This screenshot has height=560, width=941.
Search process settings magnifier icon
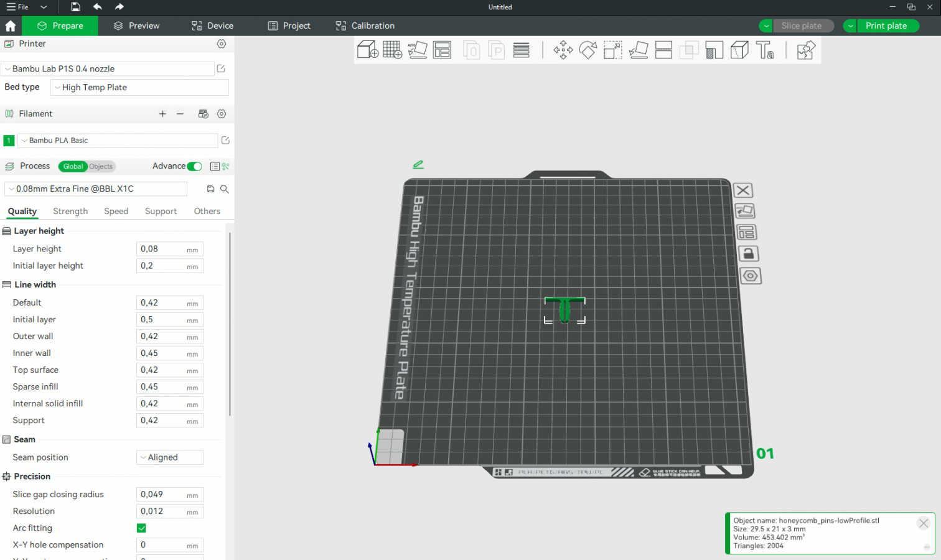(225, 189)
